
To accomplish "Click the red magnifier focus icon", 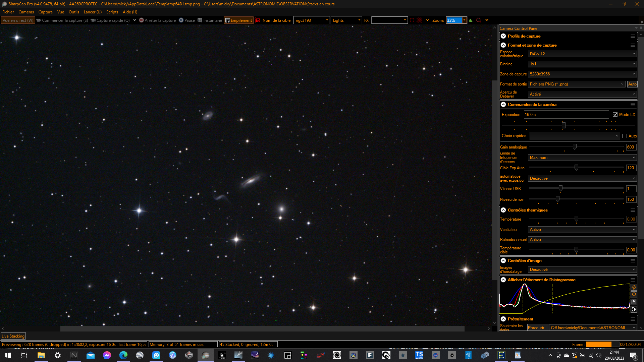I will [x=479, y=20].
